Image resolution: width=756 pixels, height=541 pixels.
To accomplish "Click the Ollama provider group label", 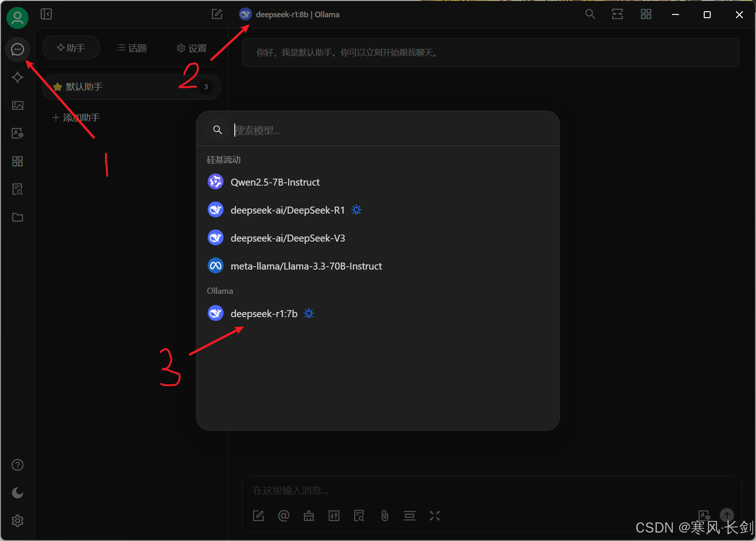I will point(220,291).
